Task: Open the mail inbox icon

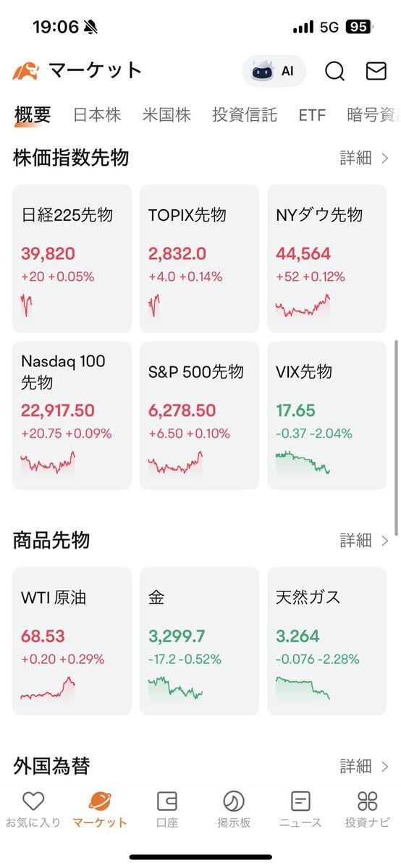Action: pyautogui.click(x=376, y=72)
